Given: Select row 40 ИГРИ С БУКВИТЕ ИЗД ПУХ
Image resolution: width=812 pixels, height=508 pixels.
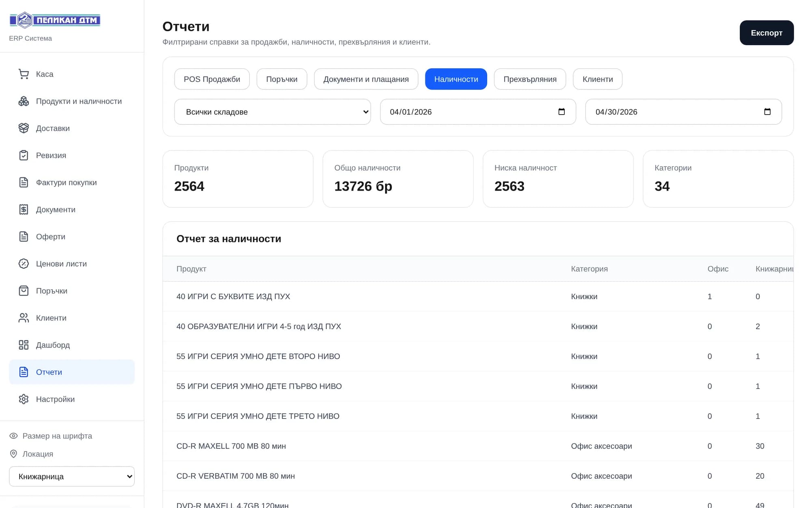Looking at the screenshot, I should 478,296.
